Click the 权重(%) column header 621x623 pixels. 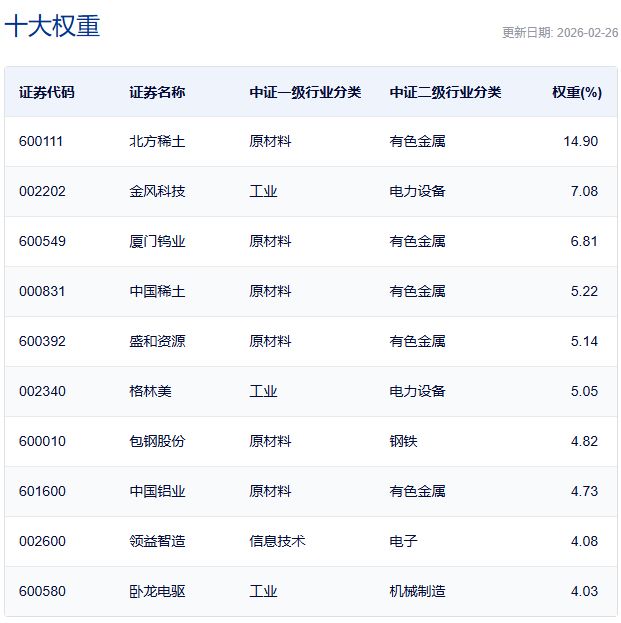tap(577, 92)
